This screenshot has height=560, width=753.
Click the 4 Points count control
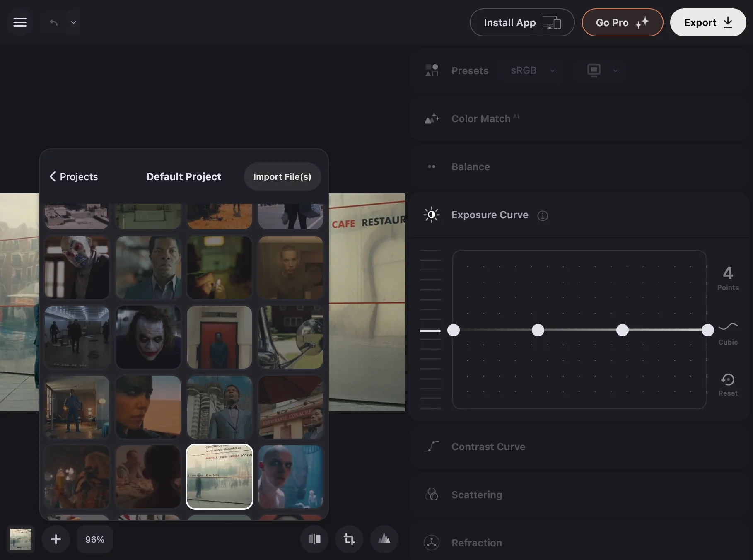tap(728, 278)
